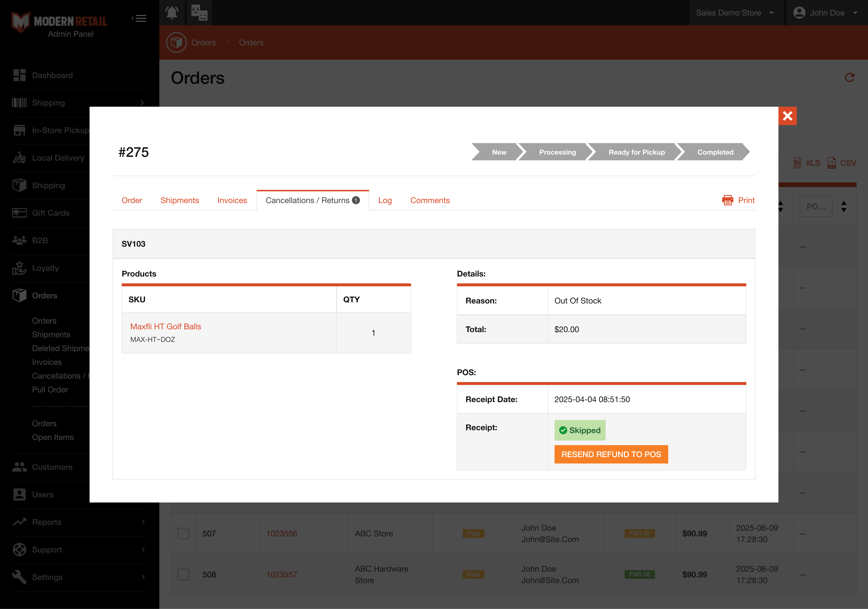Tick the checkbox for order row 508

(183, 575)
